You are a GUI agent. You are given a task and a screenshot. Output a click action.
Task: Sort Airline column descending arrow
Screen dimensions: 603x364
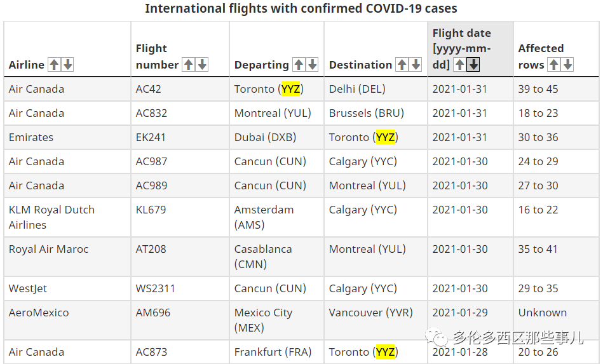click(x=68, y=65)
